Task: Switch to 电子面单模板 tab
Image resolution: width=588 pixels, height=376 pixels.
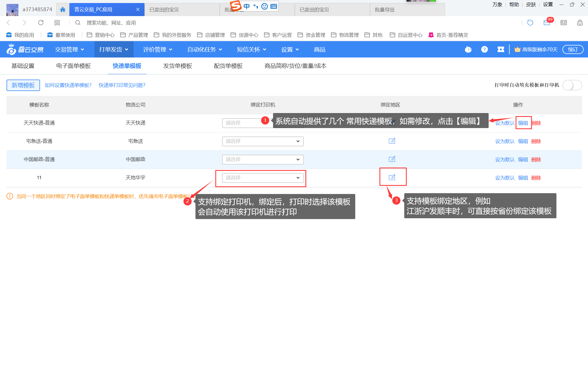Action: click(x=73, y=66)
